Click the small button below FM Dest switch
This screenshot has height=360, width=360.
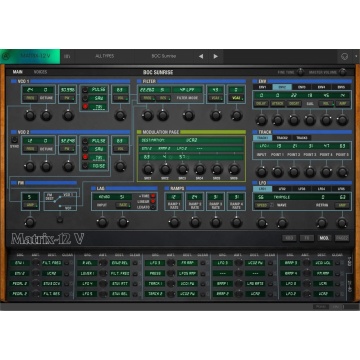60,220
